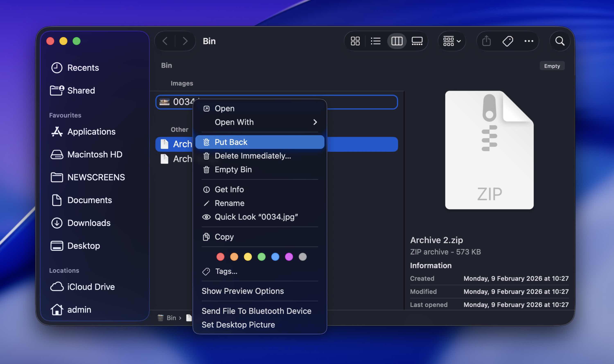
Task: Select column view toggle in toolbar
Action: pos(396,41)
